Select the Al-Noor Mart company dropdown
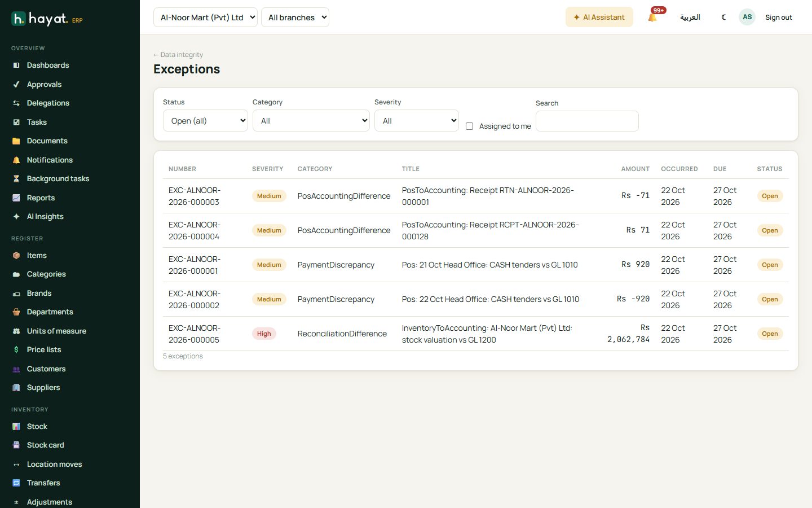812x508 pixels. [x=205, y=17]
